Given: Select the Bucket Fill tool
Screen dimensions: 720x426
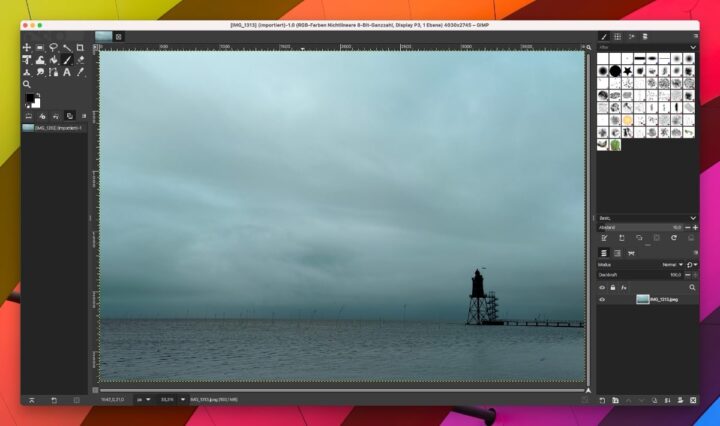Looking at the screenshot, I should [x=53, y=60].
